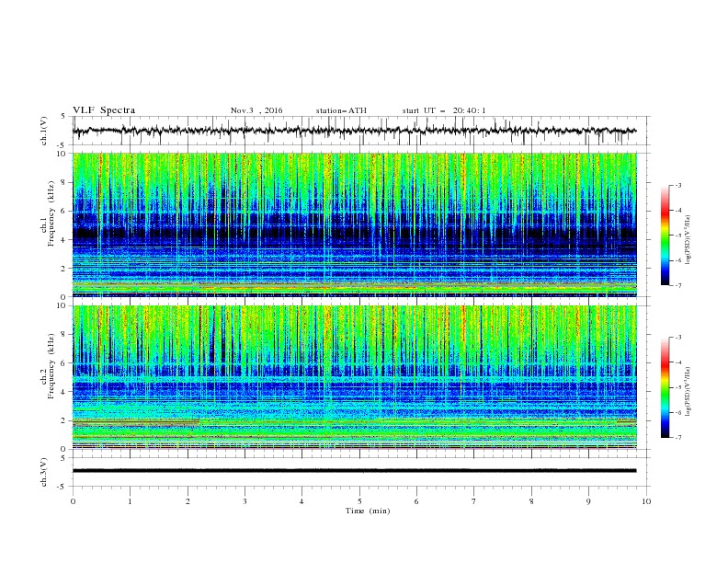Click time axis tick label "5"
The image size is (728, 563).
(x=359, y=501)
